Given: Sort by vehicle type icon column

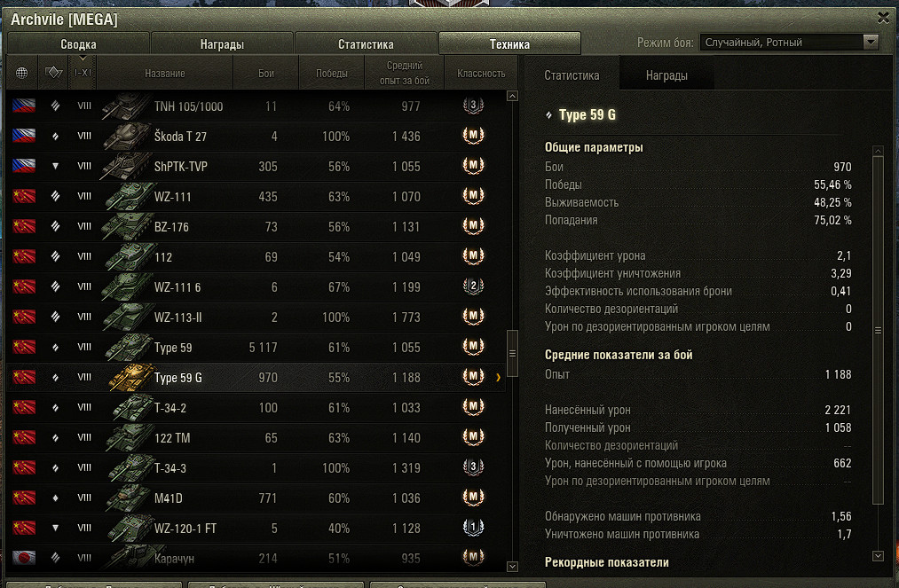Looking at the screenshot, I should point(53,73).
